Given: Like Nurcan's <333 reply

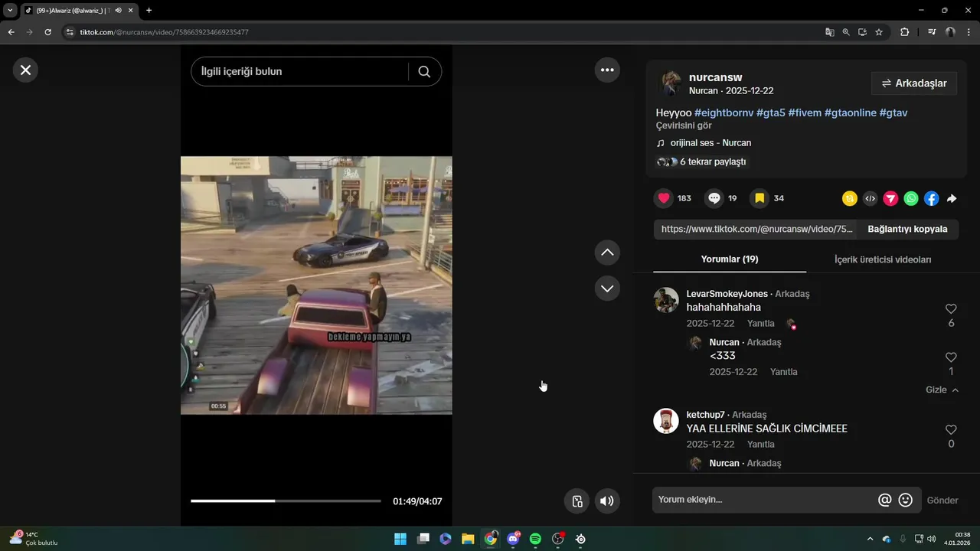Looking at the screenshot, I should point(951,357).
